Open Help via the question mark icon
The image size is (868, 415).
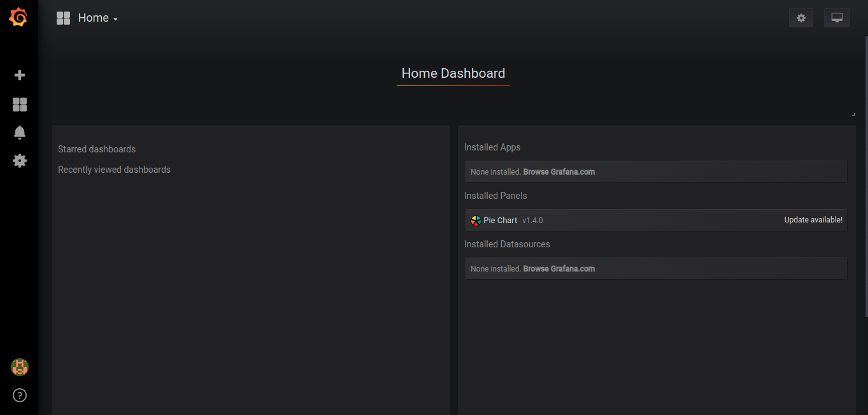pos(19,395)
